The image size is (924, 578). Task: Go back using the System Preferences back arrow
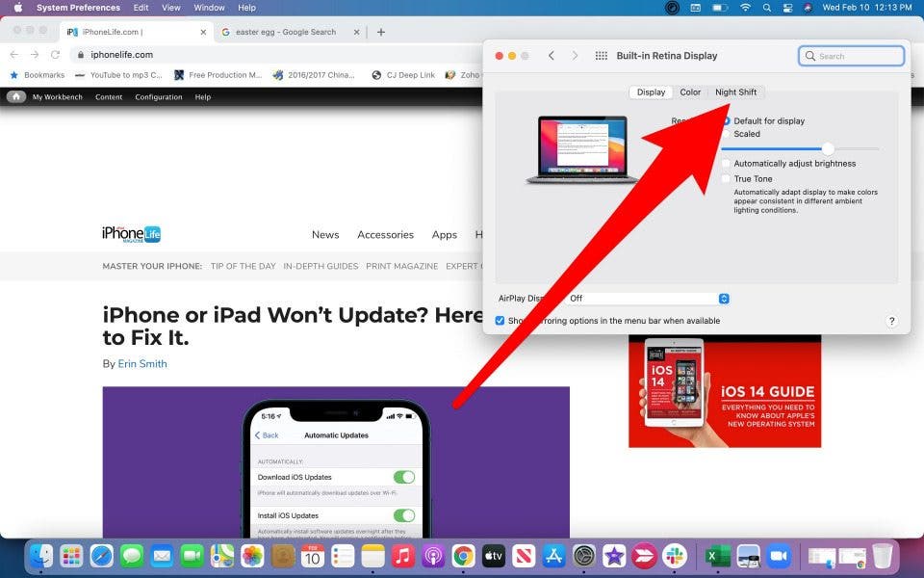[552, 56]
